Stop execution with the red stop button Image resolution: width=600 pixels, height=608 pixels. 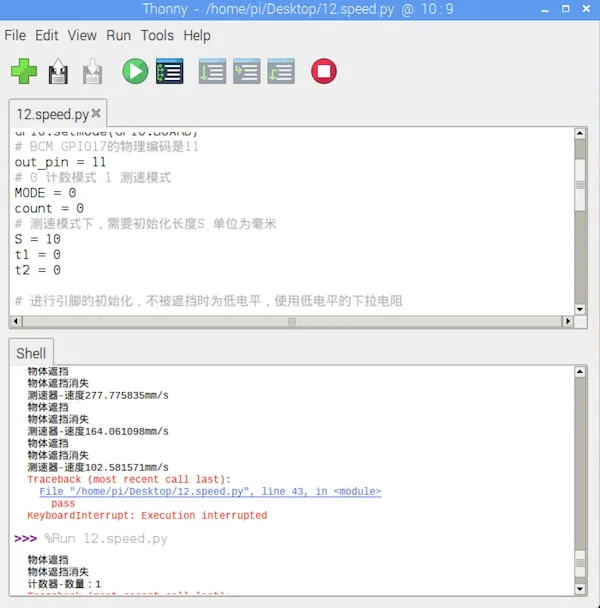[324, 71]
